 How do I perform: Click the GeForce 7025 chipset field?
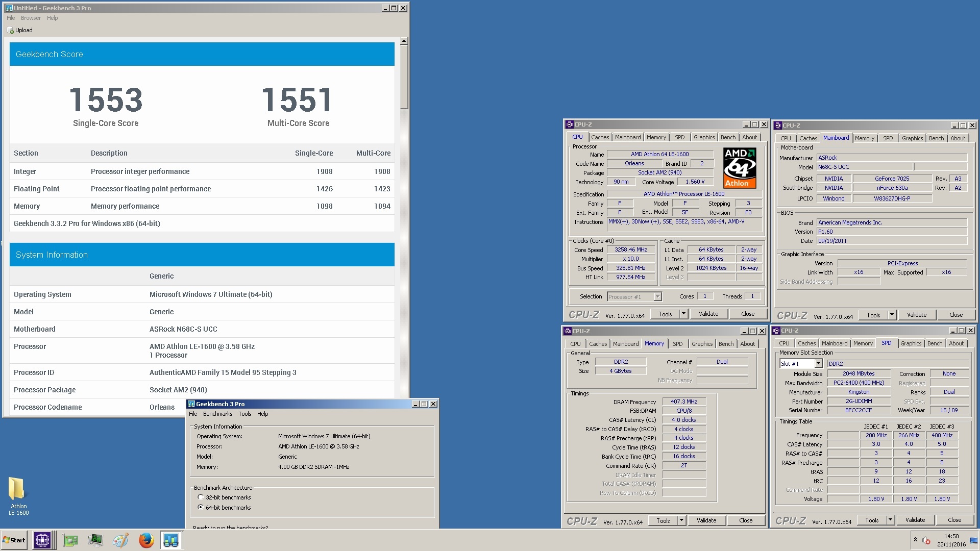pyautogui.click(x=892, y=179)
